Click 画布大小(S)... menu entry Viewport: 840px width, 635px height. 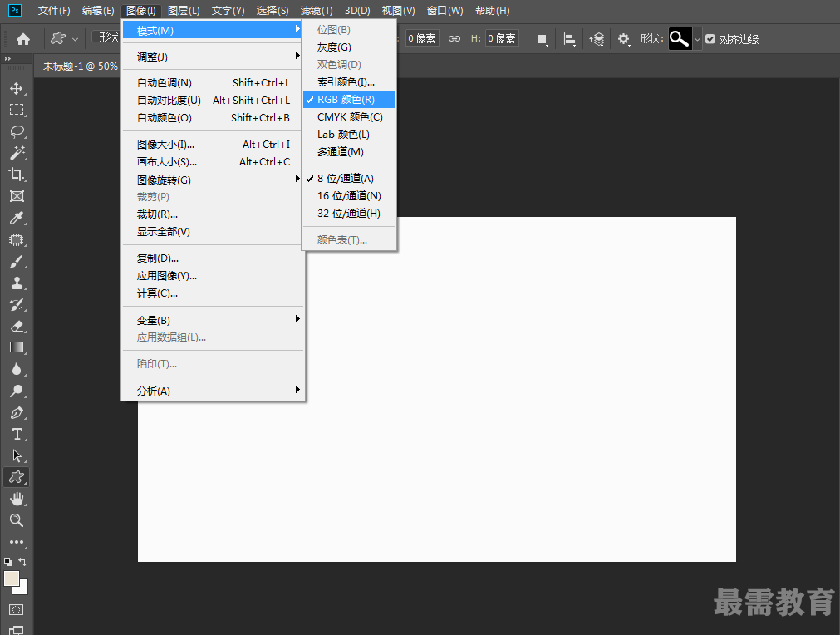pos(214,162)
